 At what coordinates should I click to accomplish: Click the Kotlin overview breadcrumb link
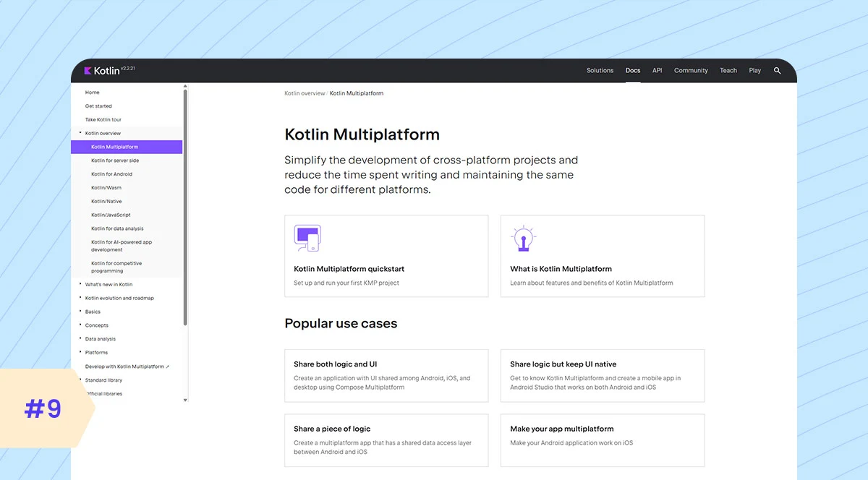(304, 93)
